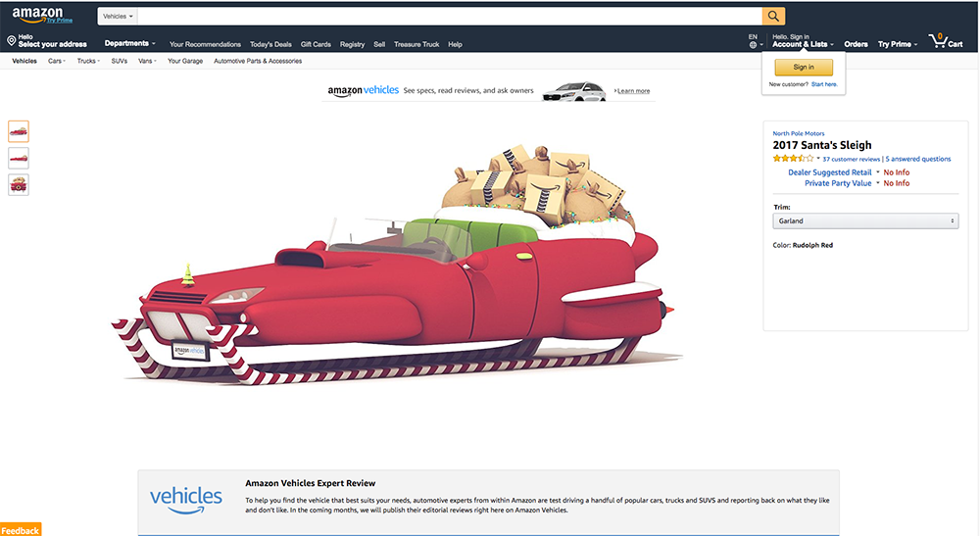The image size is (980, 536).
Task: Select the first sleigh thumbnail
Action: 19,131
